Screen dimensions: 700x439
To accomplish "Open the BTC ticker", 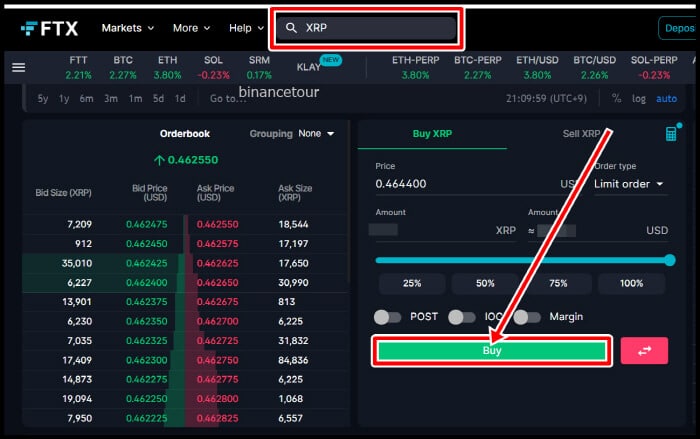I will click(123, 67).
